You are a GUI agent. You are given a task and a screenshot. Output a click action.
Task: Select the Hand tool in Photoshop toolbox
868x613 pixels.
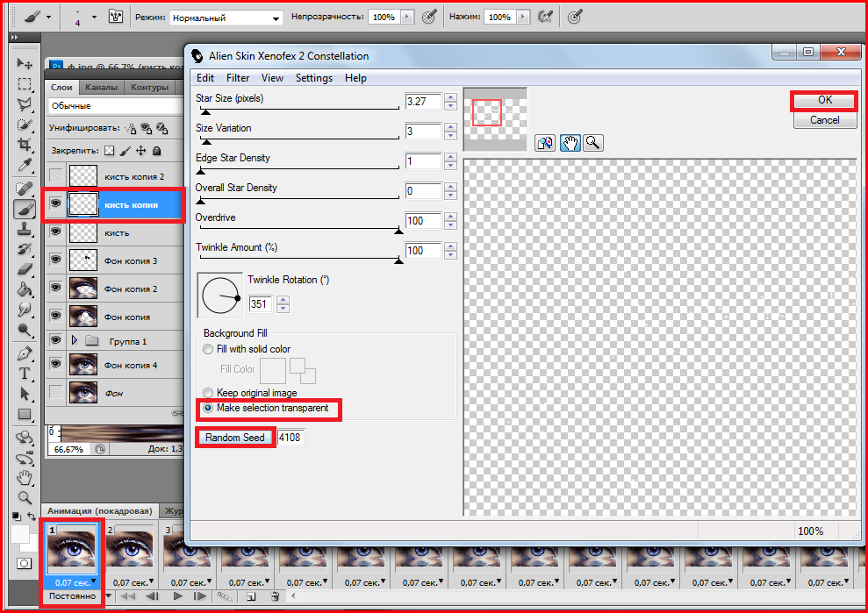(25, 477)
